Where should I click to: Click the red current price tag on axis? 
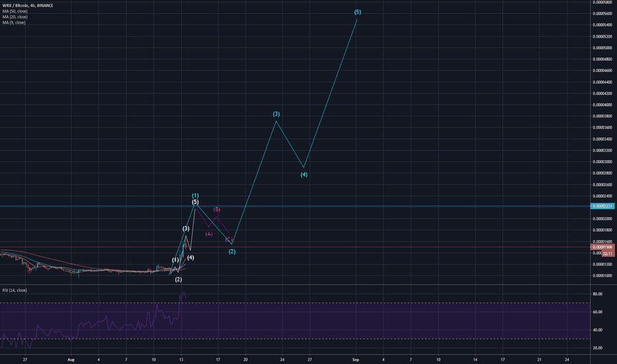click(602, 247)
